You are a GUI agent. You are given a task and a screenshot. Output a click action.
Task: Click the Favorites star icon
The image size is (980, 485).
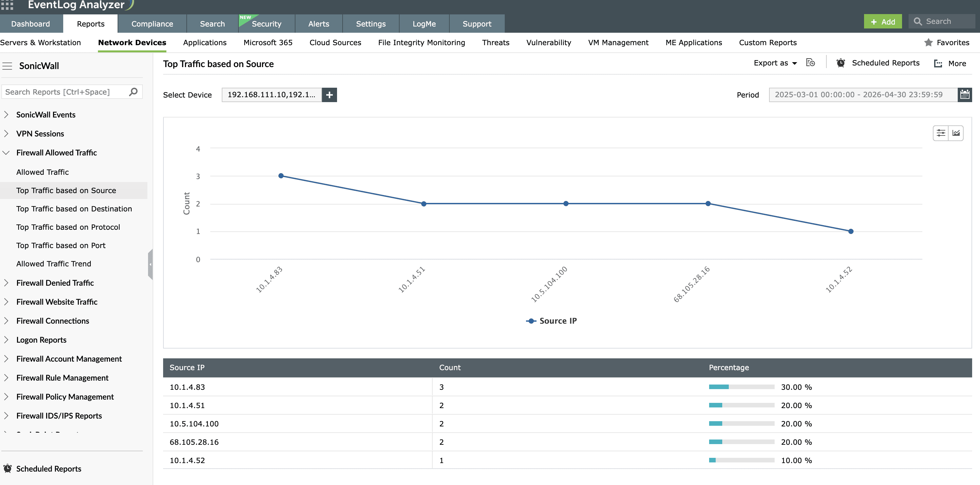click(929, 43)
